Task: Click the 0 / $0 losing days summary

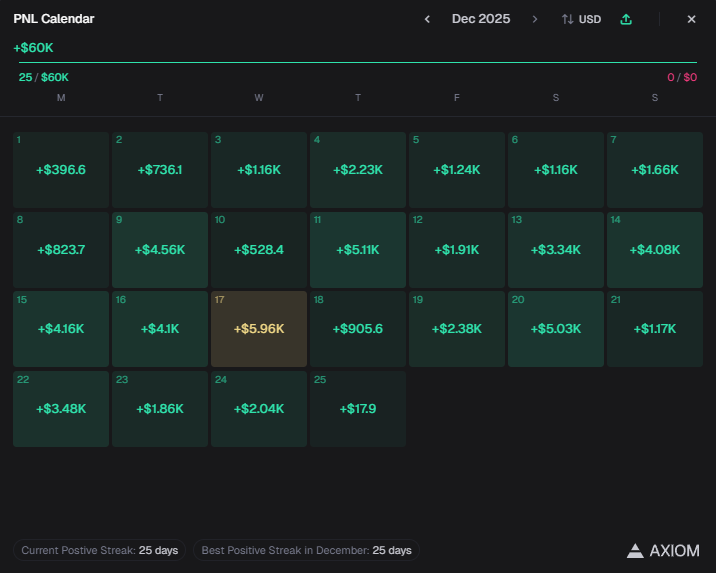Action: (x=682, y=77)
